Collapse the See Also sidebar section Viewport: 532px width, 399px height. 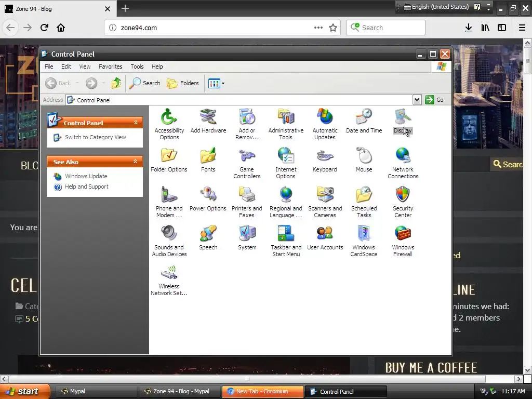pyautogui.click(x=136, y=162)
